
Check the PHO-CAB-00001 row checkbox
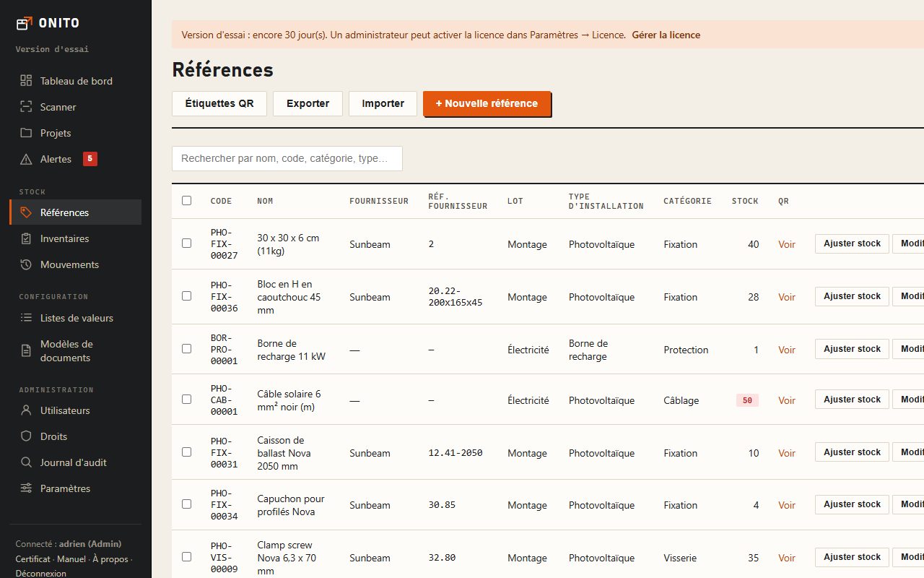(x=187, y=400)
